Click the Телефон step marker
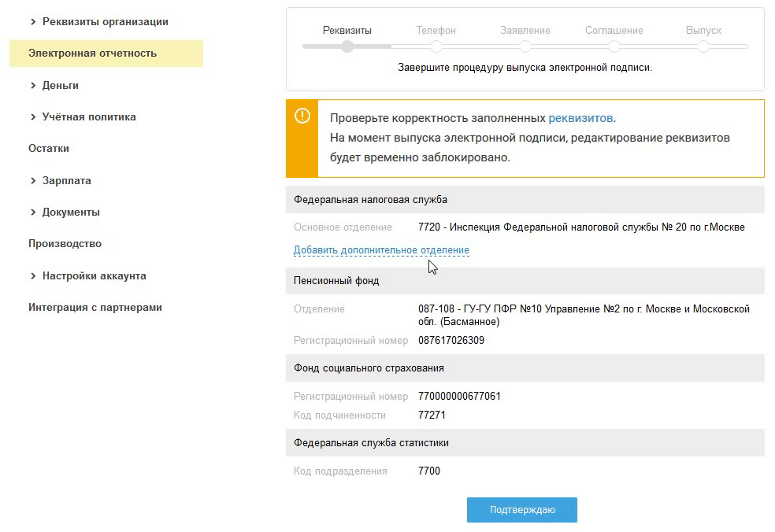The width and height of the screenshot is (775, 532). click(x=436, y=46)
